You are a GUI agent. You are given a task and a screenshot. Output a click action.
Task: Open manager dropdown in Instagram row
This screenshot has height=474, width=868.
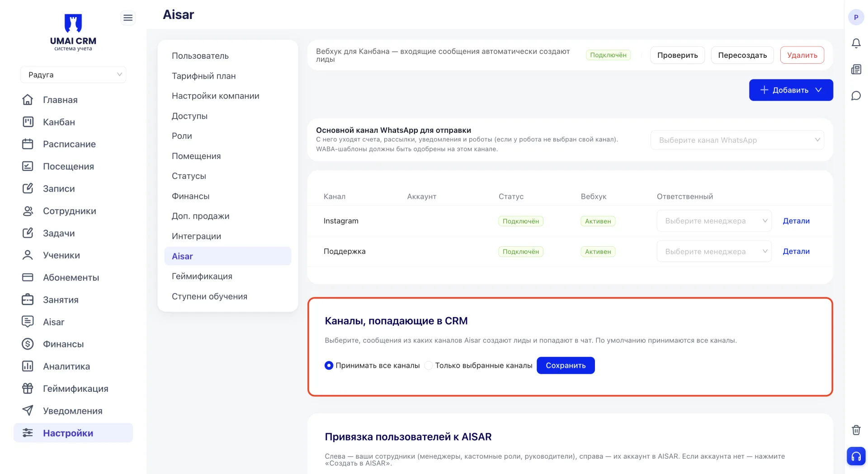(714, 221)
